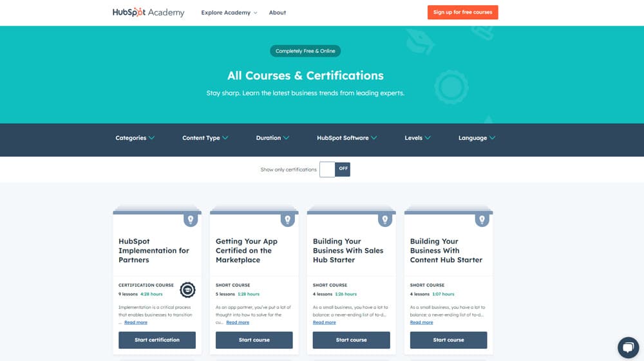Screen dimensions: 644x361
Task: Open the HubSpot Academy logo homepage
Action: click(x=148, y=12)
